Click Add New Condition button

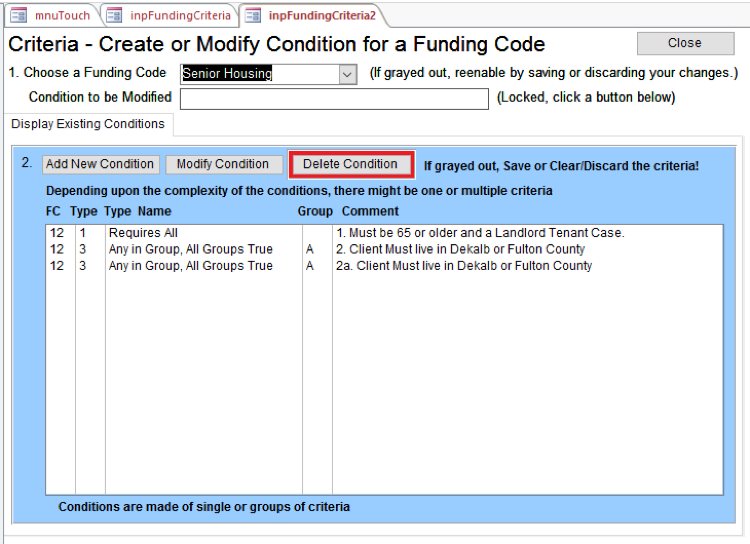[x=100, y=164]
